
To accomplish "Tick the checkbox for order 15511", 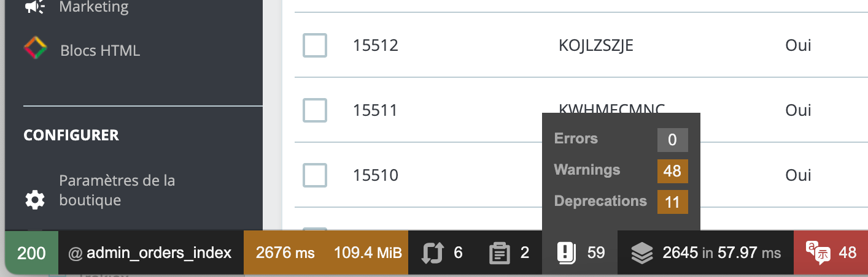I will tap(315, 110).
